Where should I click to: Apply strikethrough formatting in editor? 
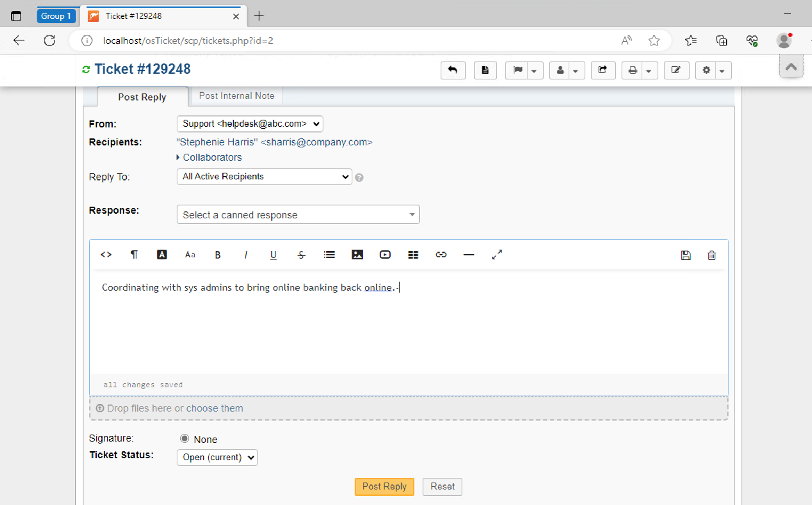[301, 255]
